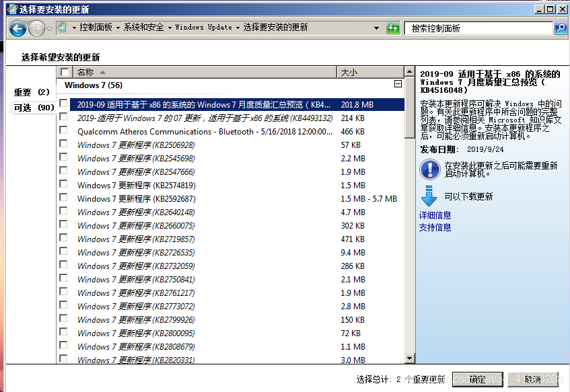Check the KB2545698 update checkbox
570x392 pixels.
(x=63, y=157)
